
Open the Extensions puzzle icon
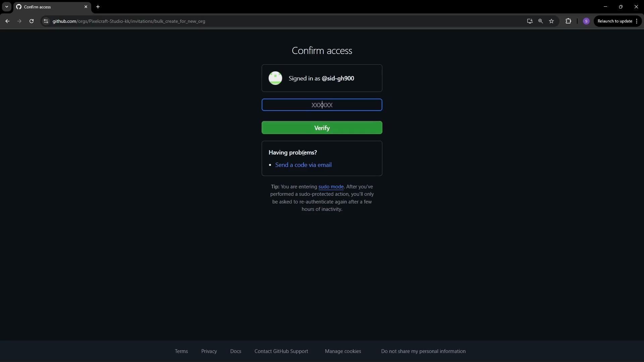tap(568, 21)
